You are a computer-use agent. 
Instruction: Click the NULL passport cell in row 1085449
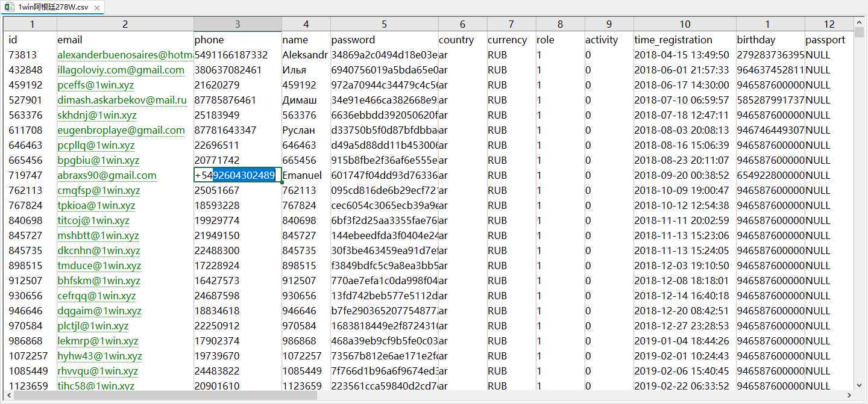829,371
